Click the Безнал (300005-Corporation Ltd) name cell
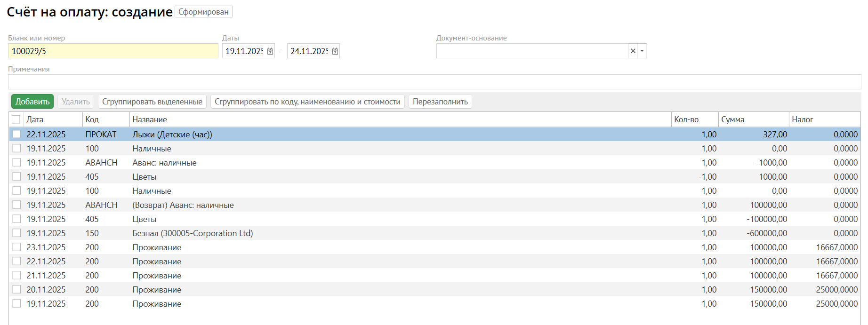The height and width of the screenshot is (325, 868). click(x=400, y=233)
